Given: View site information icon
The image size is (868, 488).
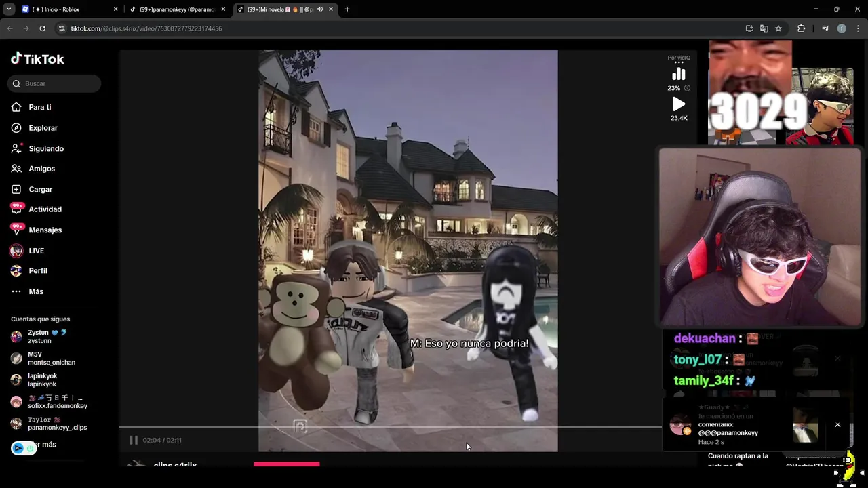Looking at the screenshot, I should [62, 28].
